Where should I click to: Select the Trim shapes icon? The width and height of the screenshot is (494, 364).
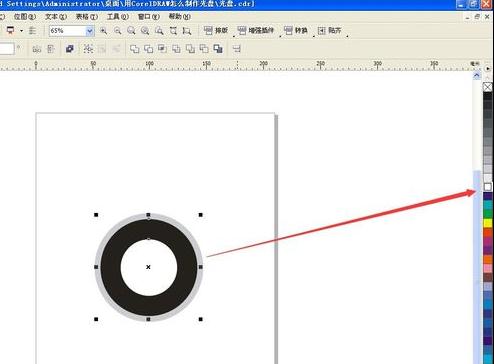click(148, 49)
